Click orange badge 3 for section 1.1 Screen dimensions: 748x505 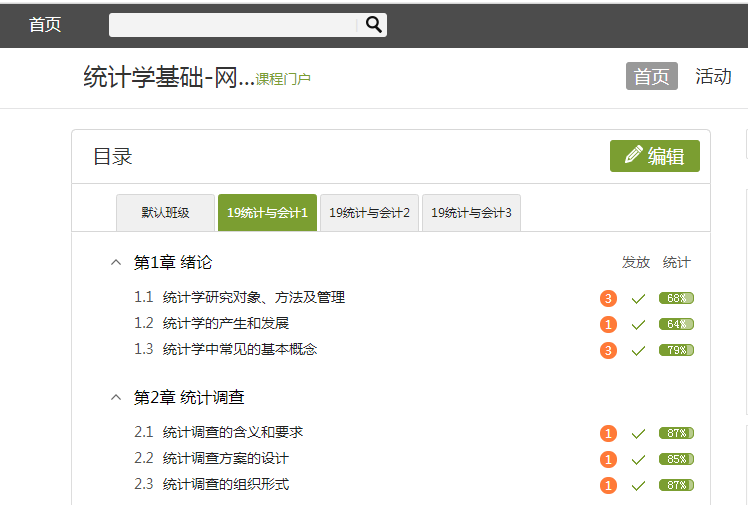tap(608, 298)
